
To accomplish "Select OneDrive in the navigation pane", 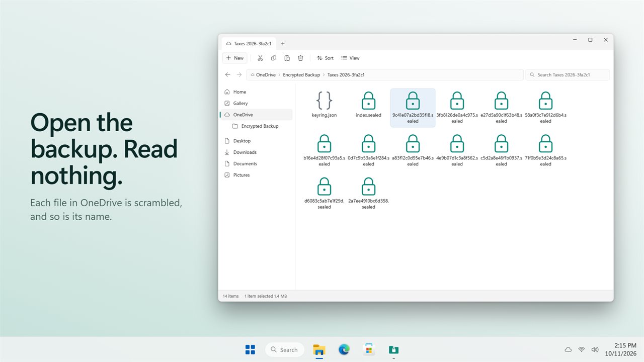I will pyautogui.click(x=256, y=115).
